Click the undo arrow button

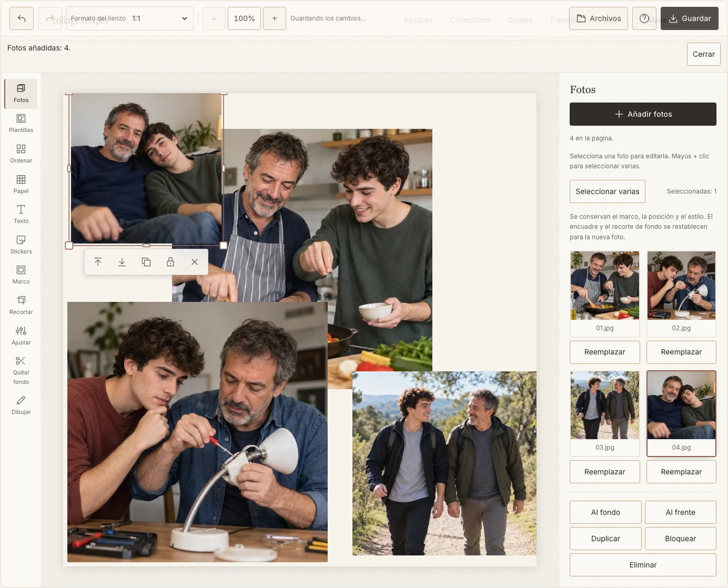[22, 19]
